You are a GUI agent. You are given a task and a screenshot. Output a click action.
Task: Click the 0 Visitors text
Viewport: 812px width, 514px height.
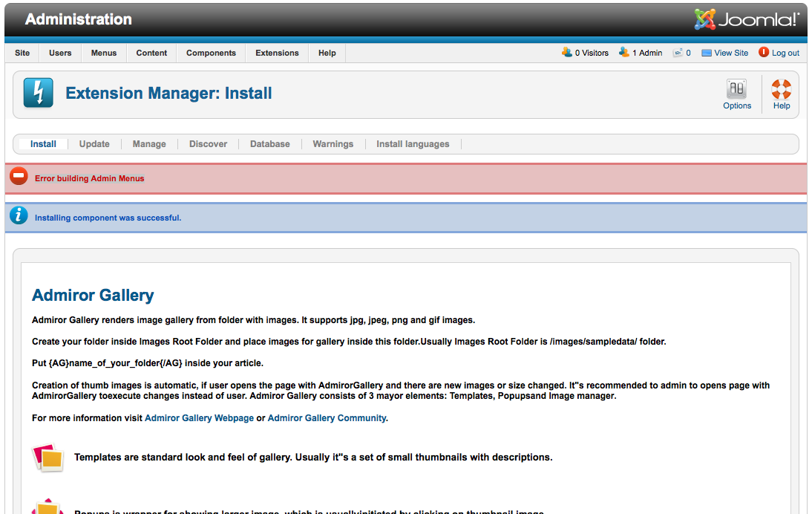pos(592,53)
